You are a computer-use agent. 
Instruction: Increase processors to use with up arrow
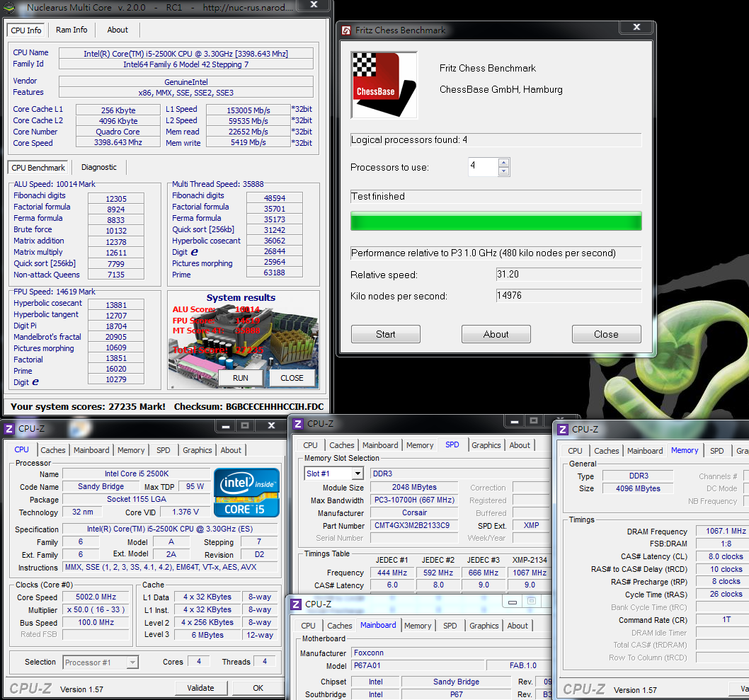tap(503, 162)
